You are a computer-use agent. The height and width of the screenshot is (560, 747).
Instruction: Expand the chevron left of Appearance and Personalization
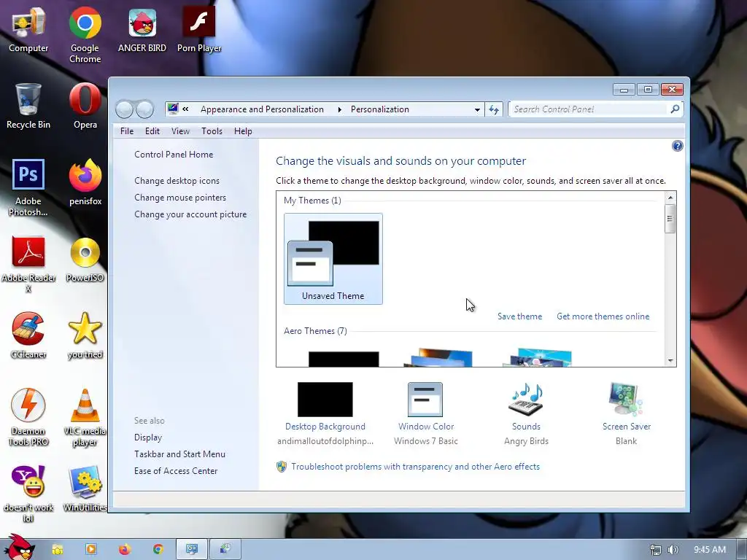[185, 109]
